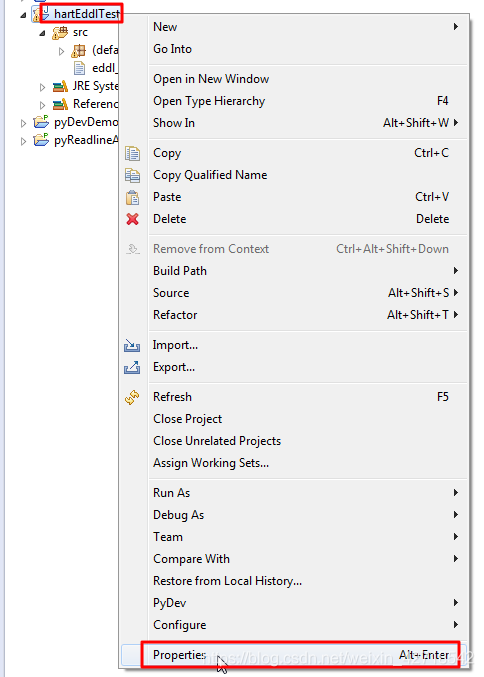Select the src folder label
484x677 pixels.
coord(80,32)
